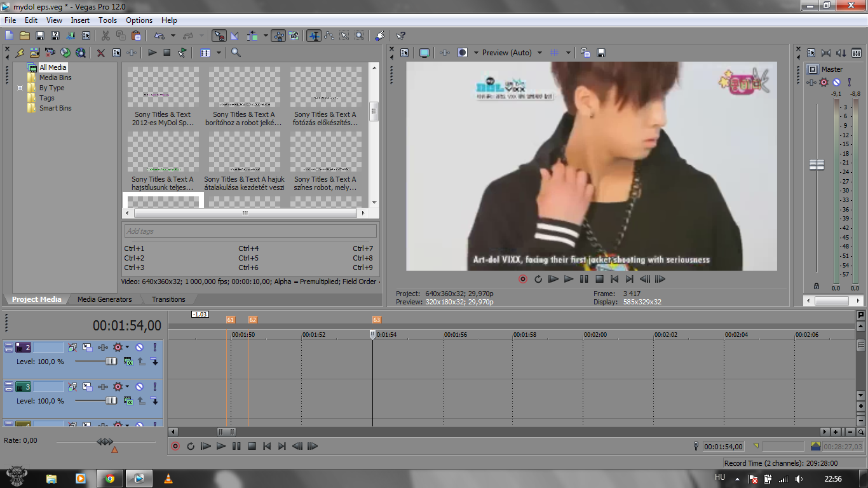Open Track FX on track 3
Screen dimensions: 868x488
(x=103, y=386)
